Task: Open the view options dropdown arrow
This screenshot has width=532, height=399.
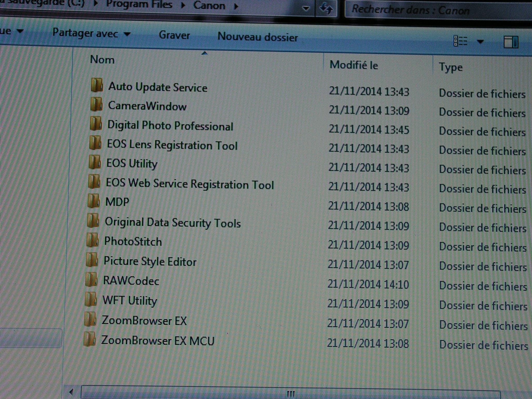Action: click(480, 41)
